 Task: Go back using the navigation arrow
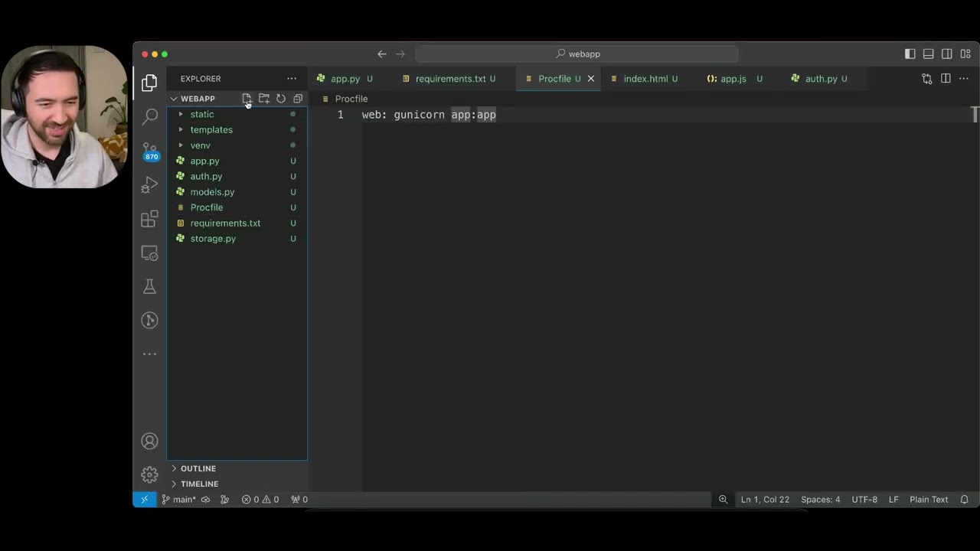tap(382, 54)
